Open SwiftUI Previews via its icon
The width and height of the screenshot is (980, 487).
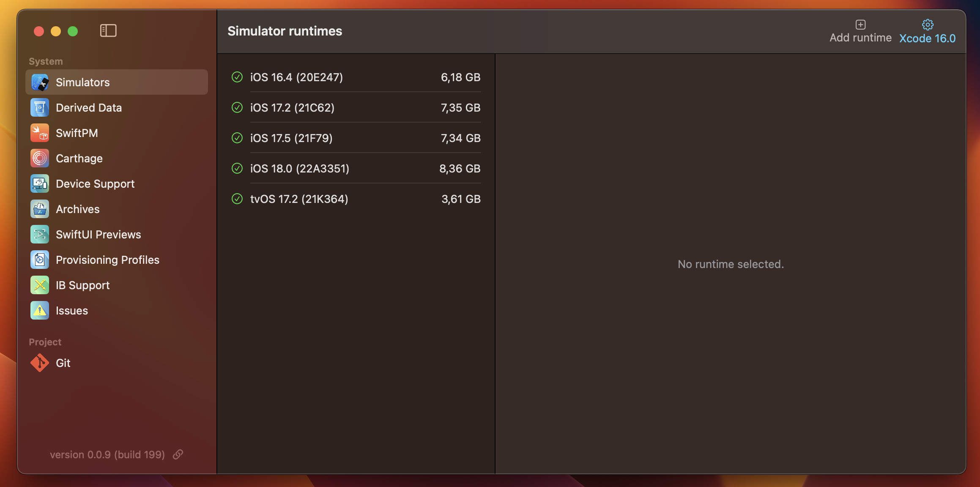pos(40,235)
